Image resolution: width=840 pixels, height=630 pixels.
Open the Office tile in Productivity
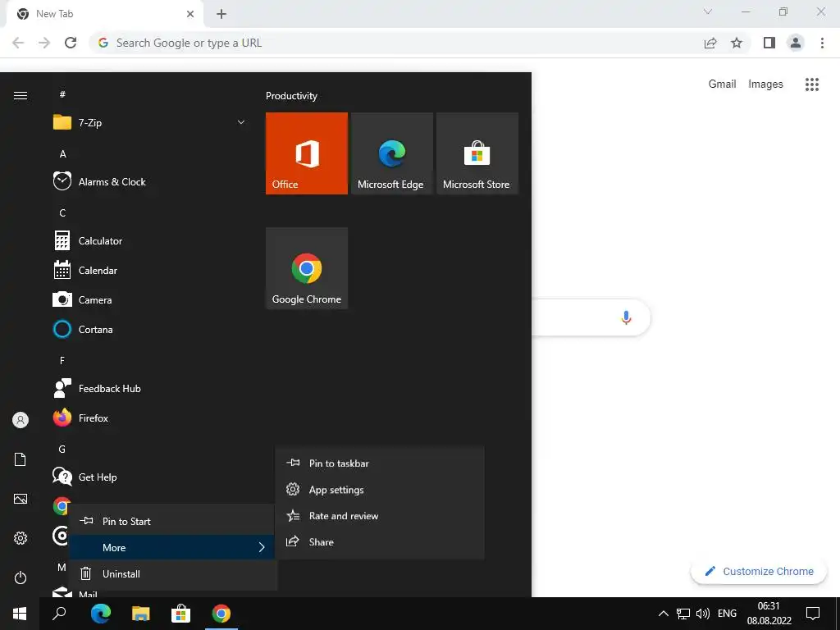coord(307,153)
